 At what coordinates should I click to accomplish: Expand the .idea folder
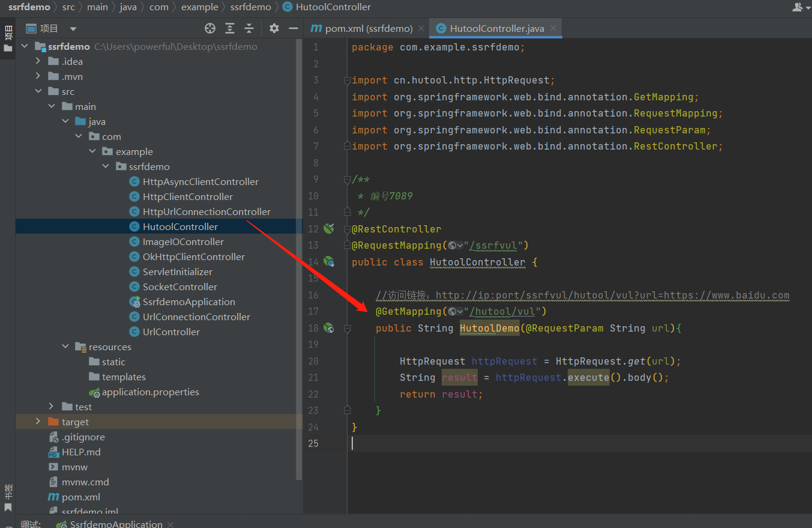click(x=38, y=61)
